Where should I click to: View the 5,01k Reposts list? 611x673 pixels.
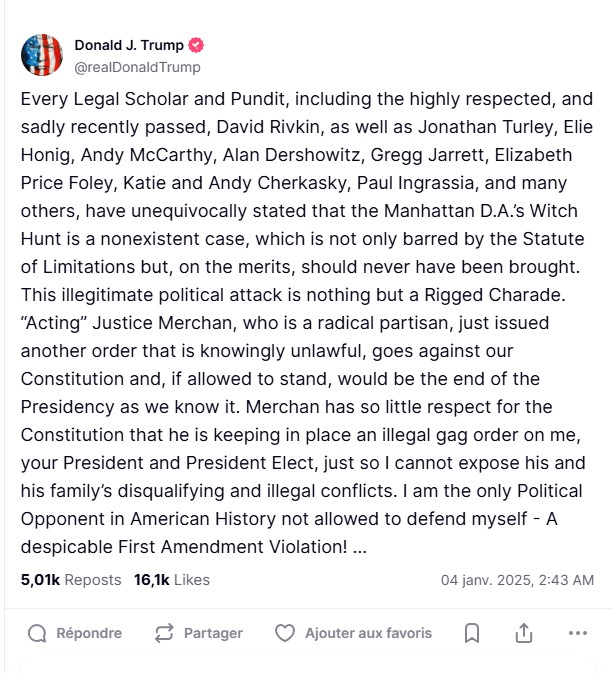pyautogui.click(x=70, y=580)
